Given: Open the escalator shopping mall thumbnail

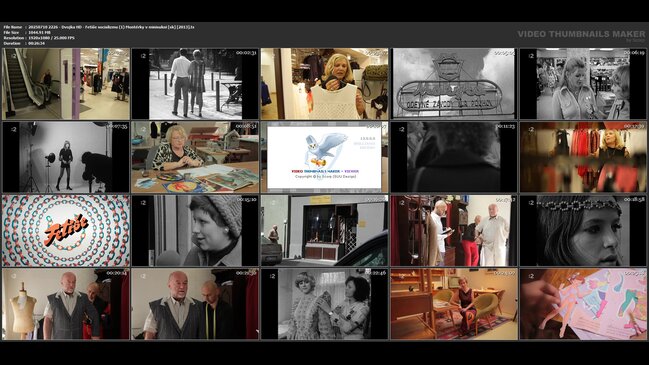Looking at the screenshot, I should [x=66, y=84].
